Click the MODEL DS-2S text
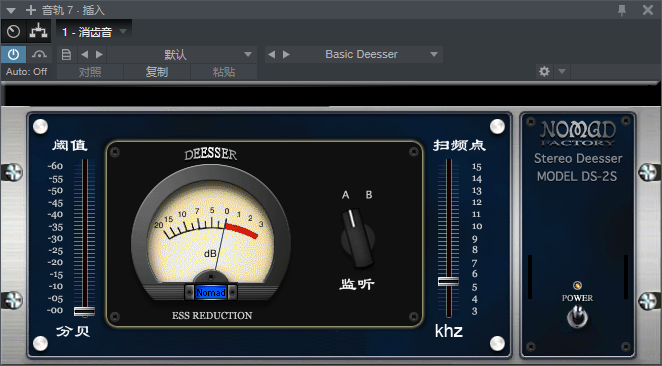The image size is (662, 366). (577, 176)
